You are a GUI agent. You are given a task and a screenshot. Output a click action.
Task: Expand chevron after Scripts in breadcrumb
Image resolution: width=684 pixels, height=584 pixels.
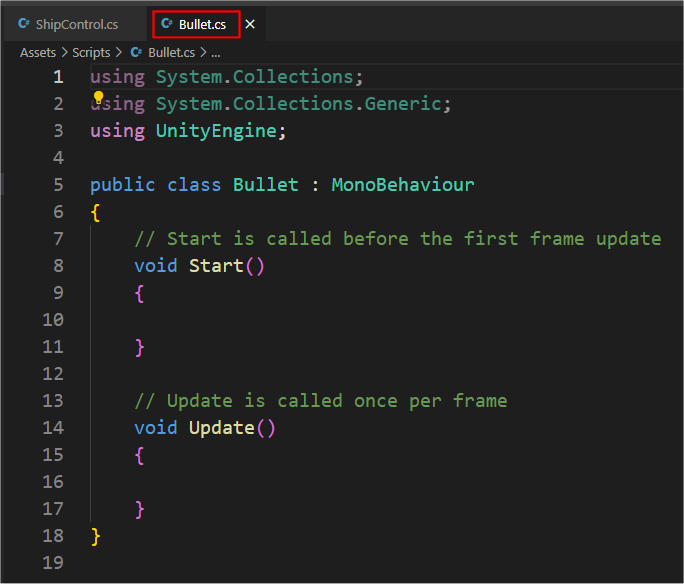point(119,53)
